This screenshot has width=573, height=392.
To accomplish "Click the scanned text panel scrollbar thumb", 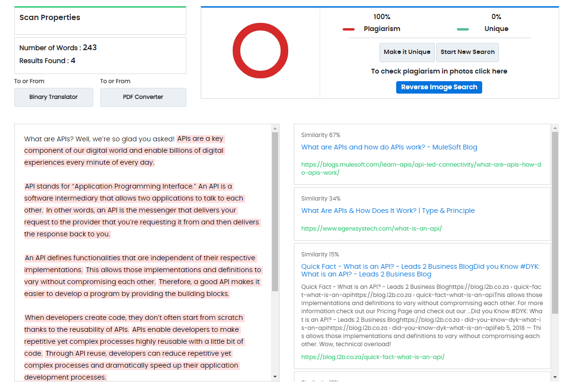I will (275, 212).
